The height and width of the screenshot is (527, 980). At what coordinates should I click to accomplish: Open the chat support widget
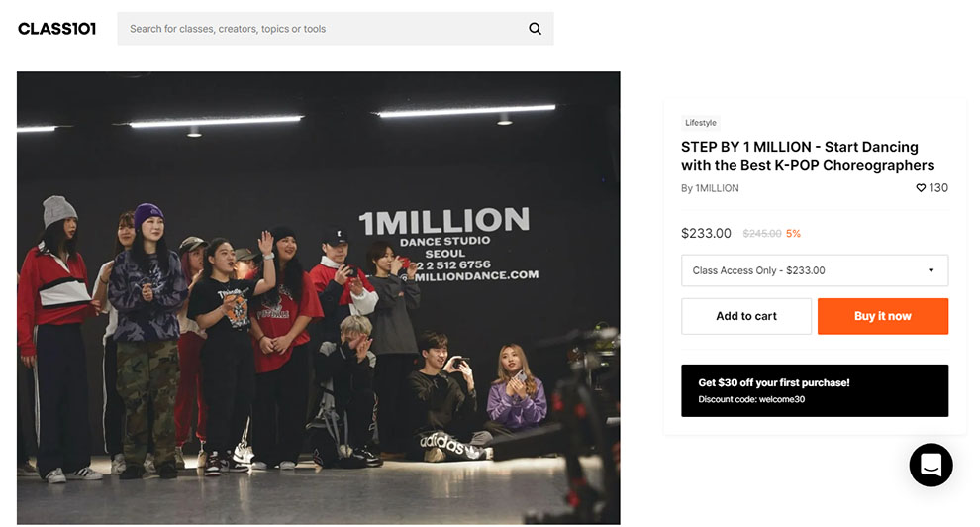pos(931,465)
